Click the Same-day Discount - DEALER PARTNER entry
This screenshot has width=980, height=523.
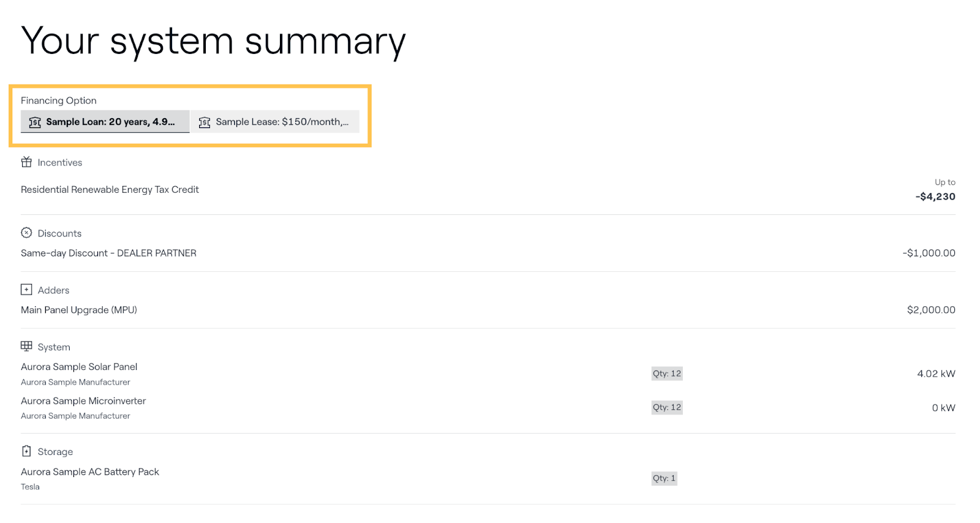[x=108, y=253]
